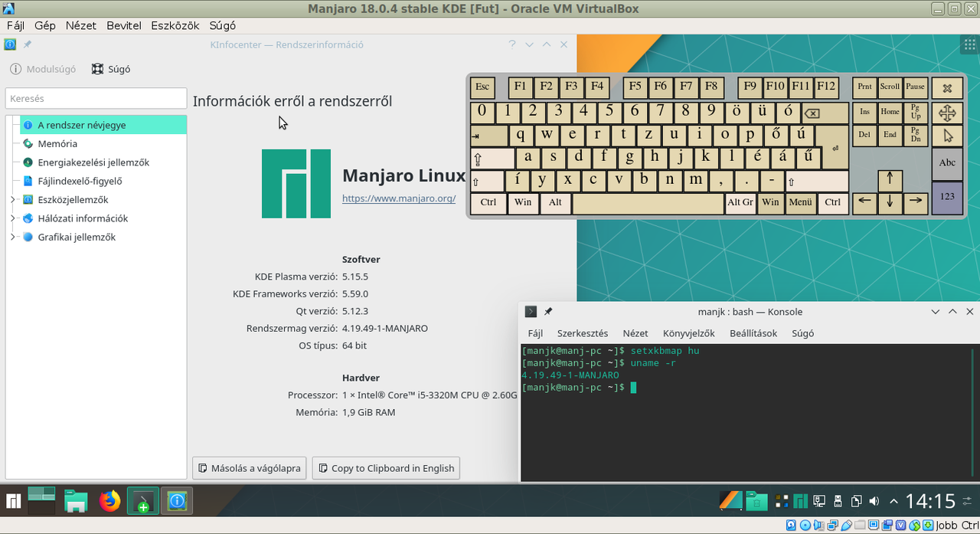980x534 pixels.
Task: Click the up chevron in Konsole titlebar
Action: click(x=952, y=312)
